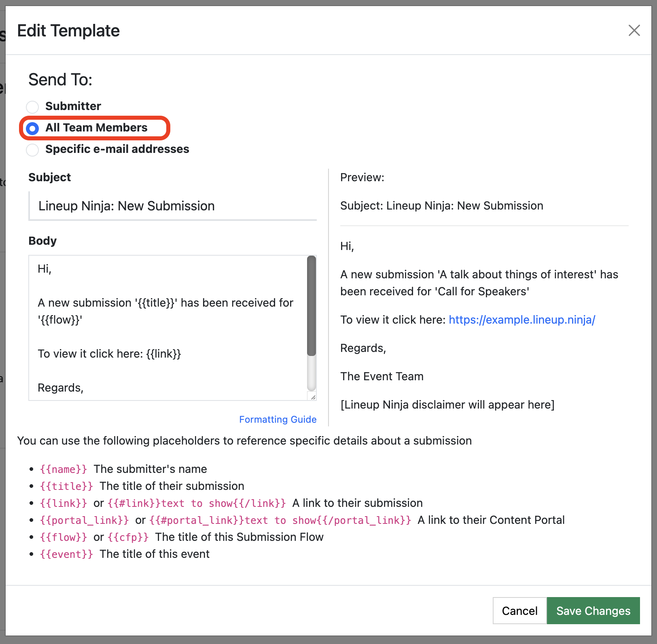The image size is (657, 644).
Task: Choose All Team Members recipient
Action: (x=32, y=128)
